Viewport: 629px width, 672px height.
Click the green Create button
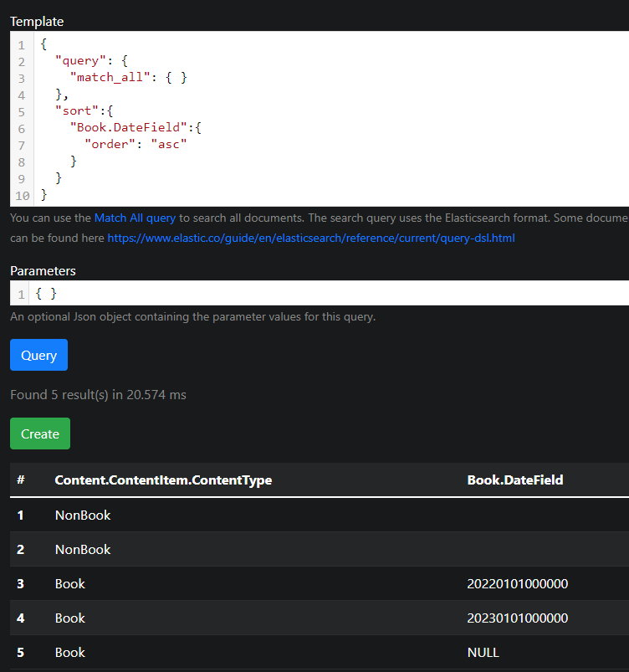[39, 434]
